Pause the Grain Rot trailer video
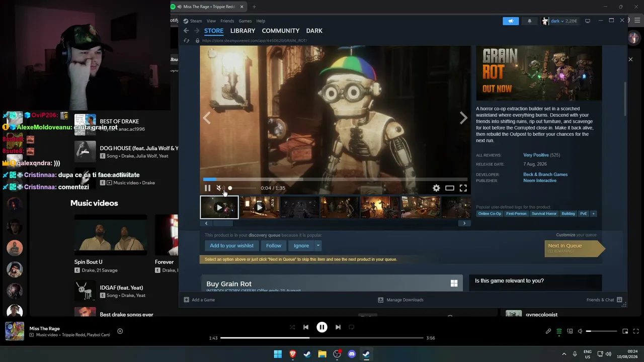 [x=207, y=188]
